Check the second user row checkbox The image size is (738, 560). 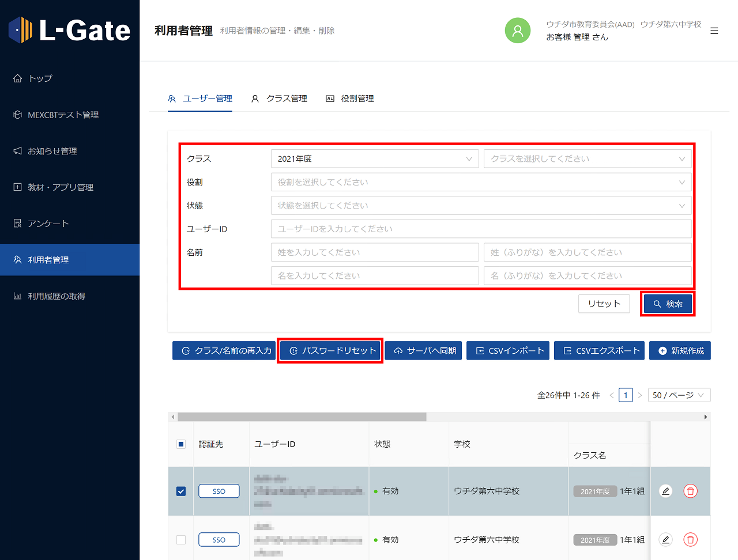pyautogui.click(x=180, y=539)
